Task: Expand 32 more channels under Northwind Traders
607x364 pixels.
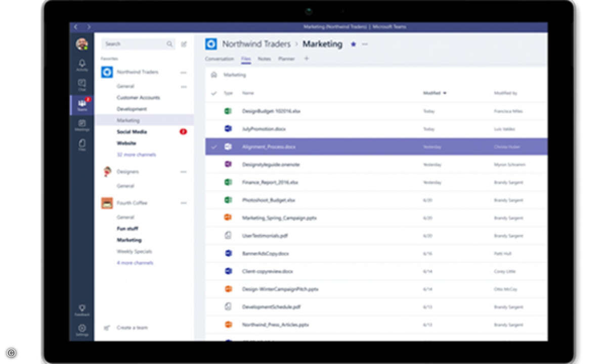Action: tap(137, 155)
